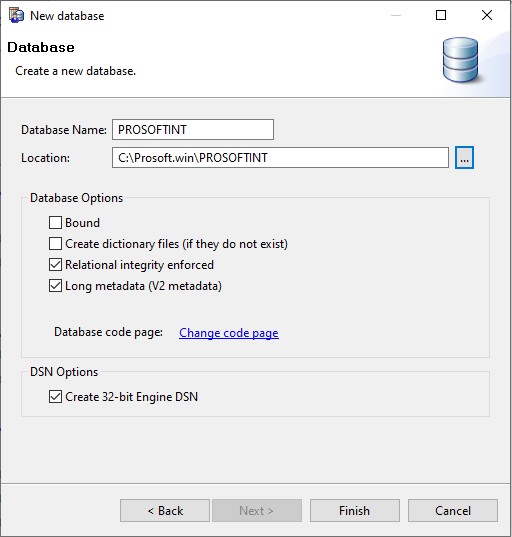
Task: Check Create dictionary files option
Action: [55, 244]
